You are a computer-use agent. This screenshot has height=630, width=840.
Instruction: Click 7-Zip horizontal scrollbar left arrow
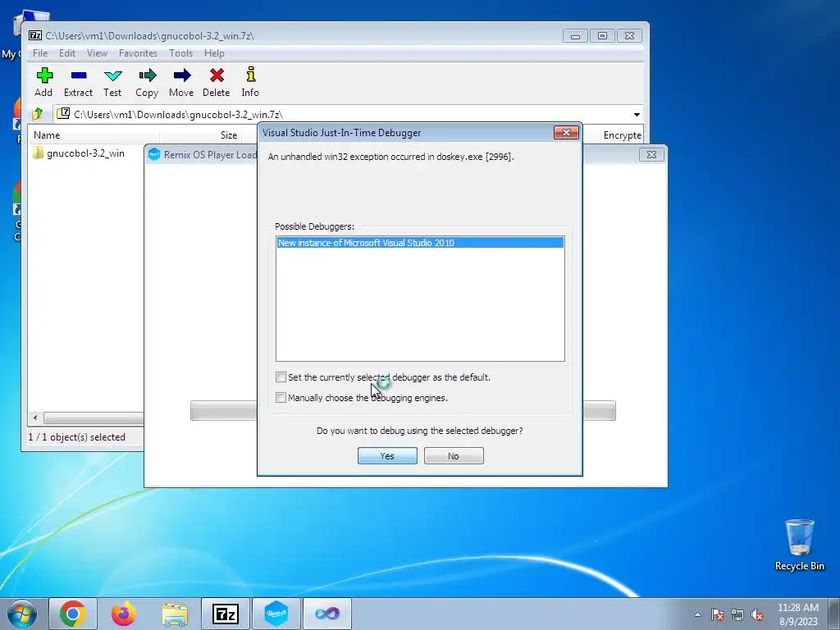(x=35, y=418)
